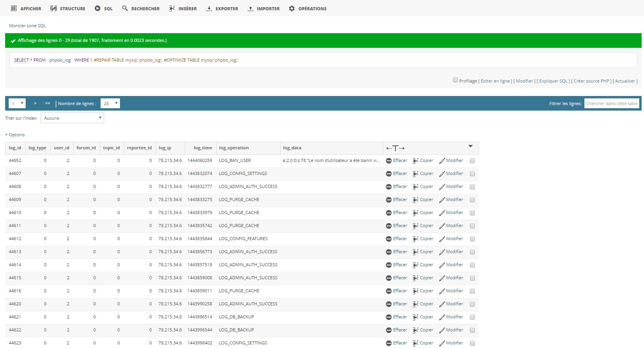Jump to last page with >> button
This screenshot has width=644, height=348.
pyautogui.click(x=47, y=103)
